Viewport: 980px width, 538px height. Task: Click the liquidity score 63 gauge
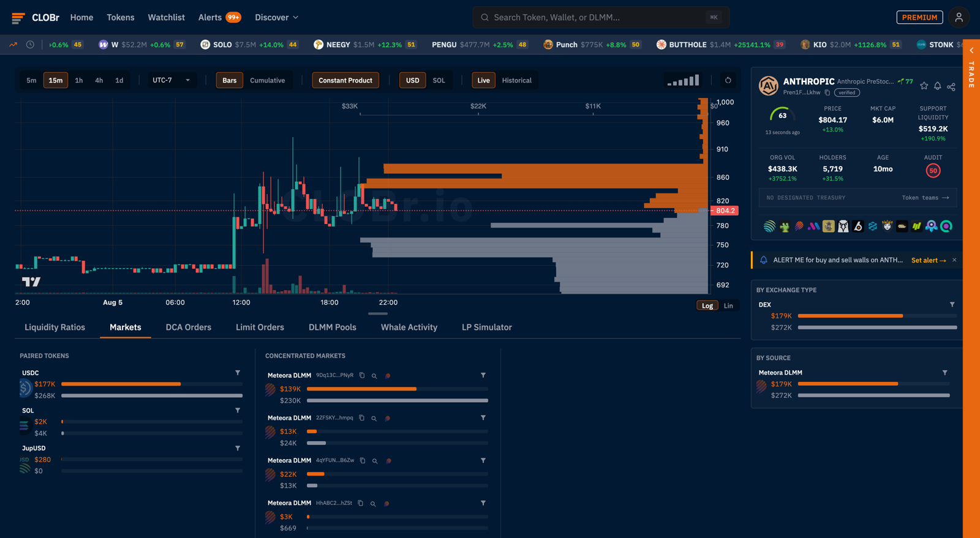pos(782,115)
